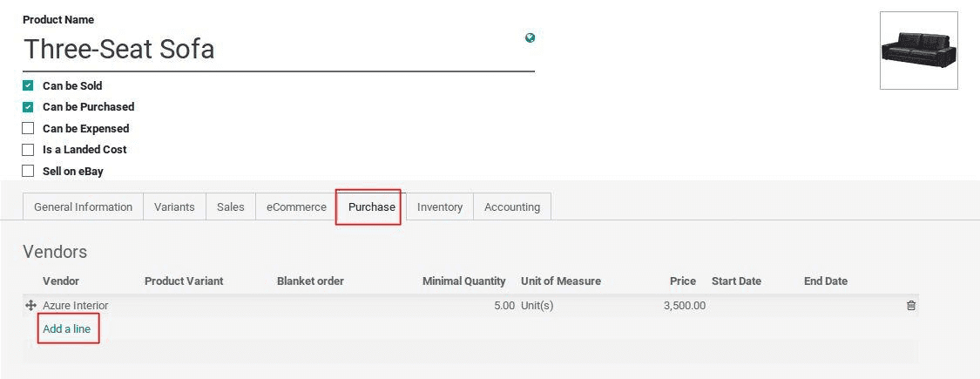This screenshot has height=379, width=980.
Task: Open the Accounting tab
Action: click(512, 207)
